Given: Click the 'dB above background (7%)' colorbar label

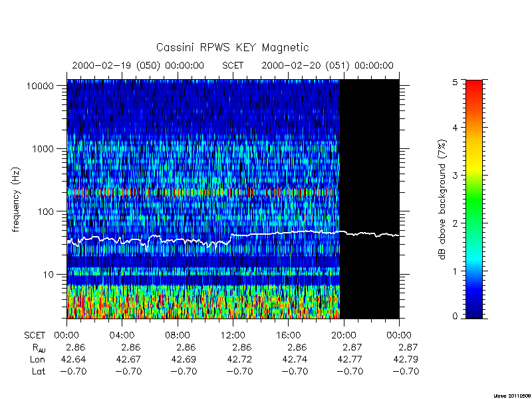Looking at the screenshot, I should 443,199.
